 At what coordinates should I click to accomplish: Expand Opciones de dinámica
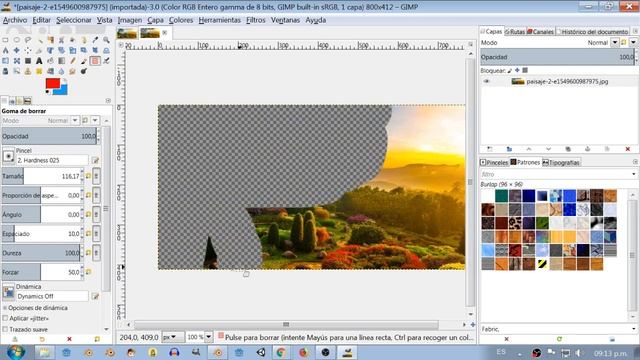coord(5,308)
